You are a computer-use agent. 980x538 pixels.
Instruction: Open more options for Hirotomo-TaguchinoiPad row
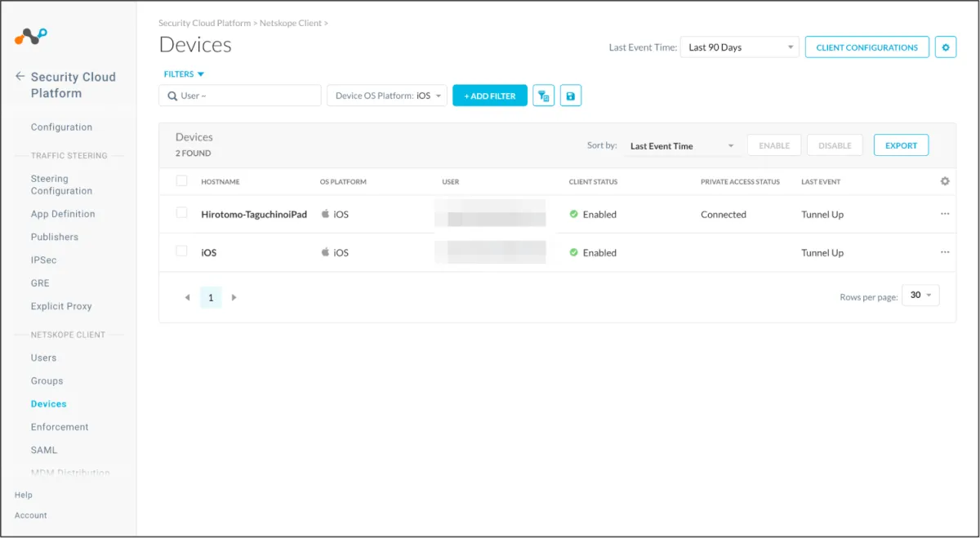click(x=945, y=214)
